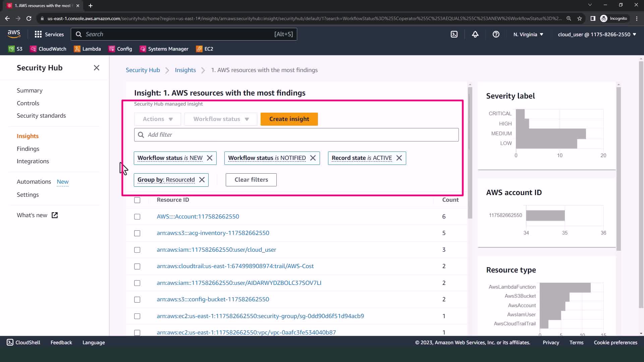644x362 pixels.
Task: Expand the N. Virginia region dropdown
Action: (x=528, y=35)
